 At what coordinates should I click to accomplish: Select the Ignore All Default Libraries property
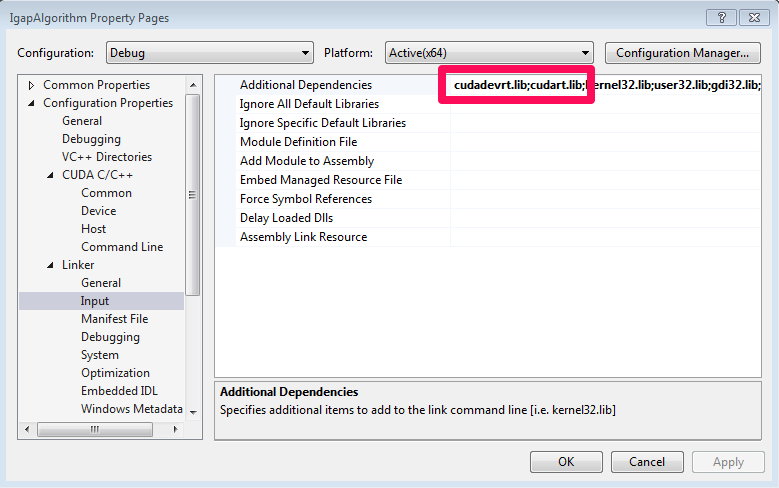click(x=309, y=104)
